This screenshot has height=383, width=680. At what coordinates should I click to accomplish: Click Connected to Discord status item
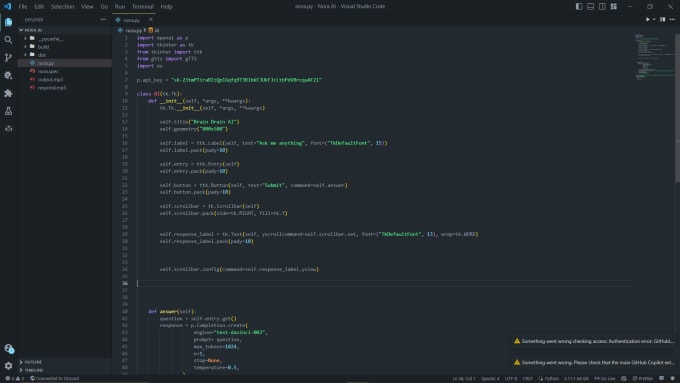(x=55, y=378)
